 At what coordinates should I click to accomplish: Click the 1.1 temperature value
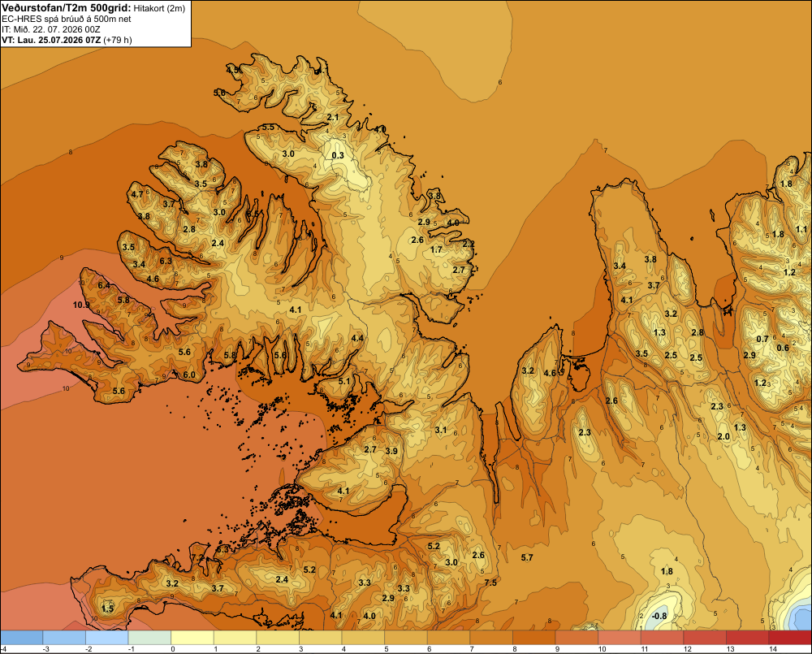pyautogui.click(x=801, y=229)
